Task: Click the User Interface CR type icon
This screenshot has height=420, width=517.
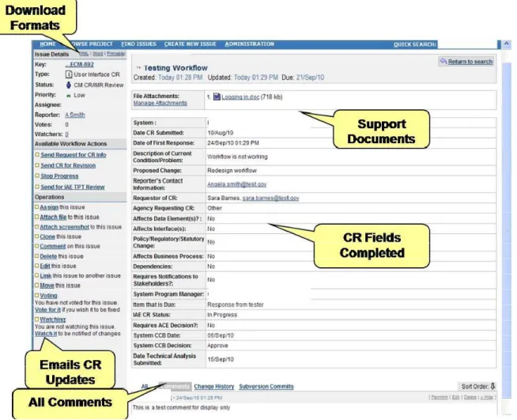Action: [69, 74]
